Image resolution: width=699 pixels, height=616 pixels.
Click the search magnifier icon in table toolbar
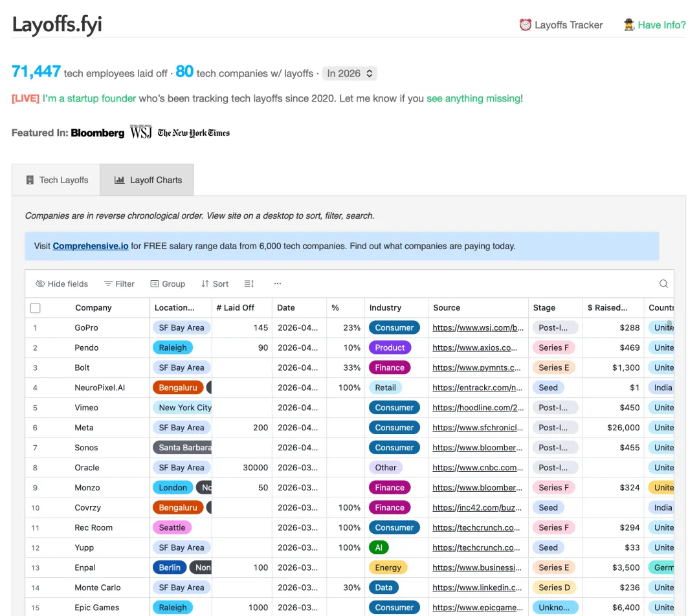pyautogui.click(x=663, y=284)
